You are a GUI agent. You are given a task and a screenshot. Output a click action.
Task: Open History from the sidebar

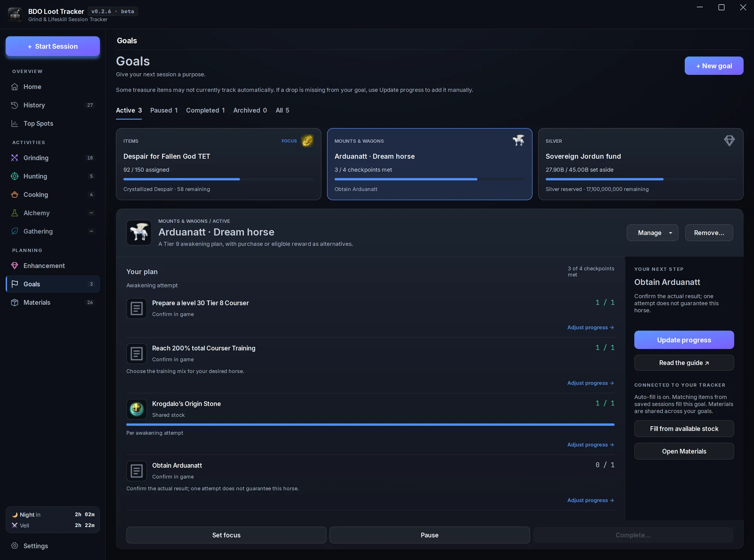pyautogui.click(x=53, y=105)
